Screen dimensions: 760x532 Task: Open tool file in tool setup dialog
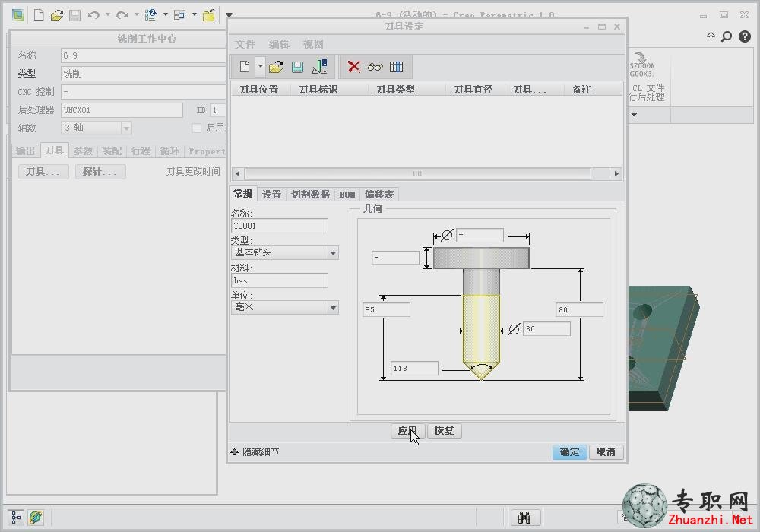pos(277,67)
